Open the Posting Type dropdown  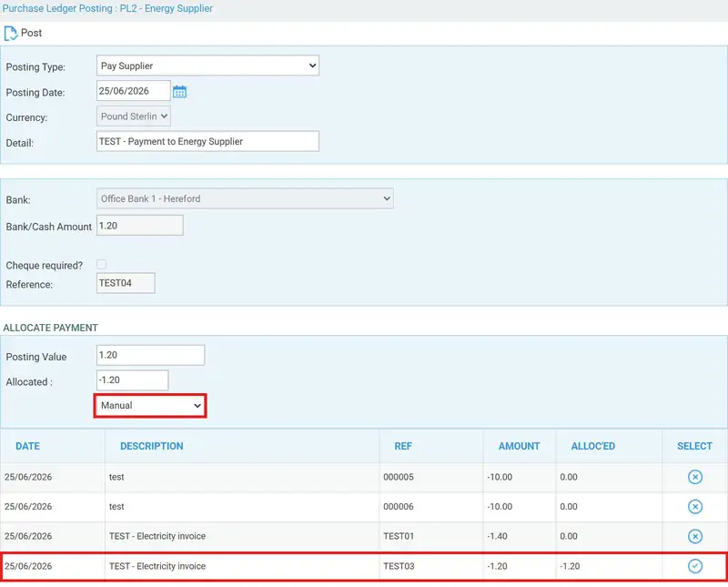tap(207, 66)
